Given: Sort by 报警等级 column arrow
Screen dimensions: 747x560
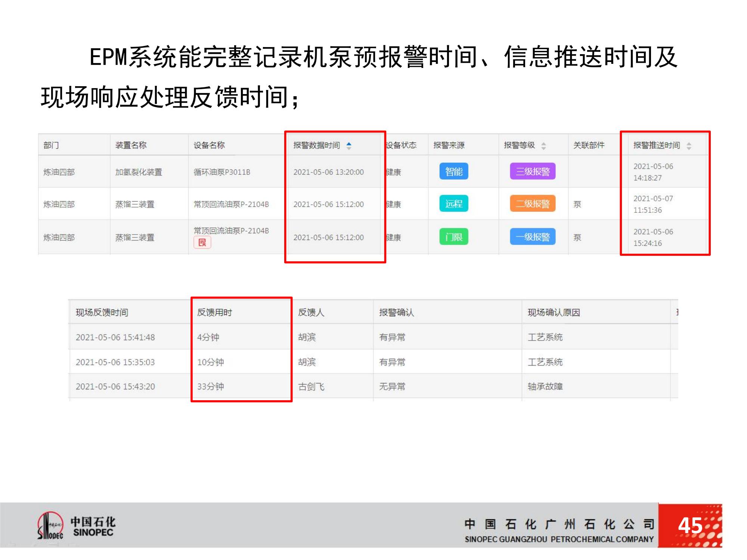Looking at the screenshot, I should tap(543, 146).
